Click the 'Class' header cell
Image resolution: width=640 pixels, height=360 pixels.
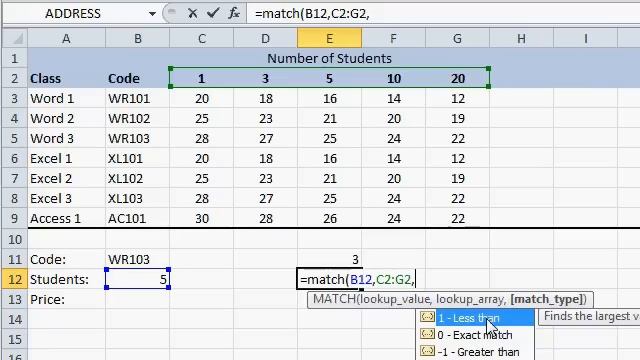tap(67, 78)
